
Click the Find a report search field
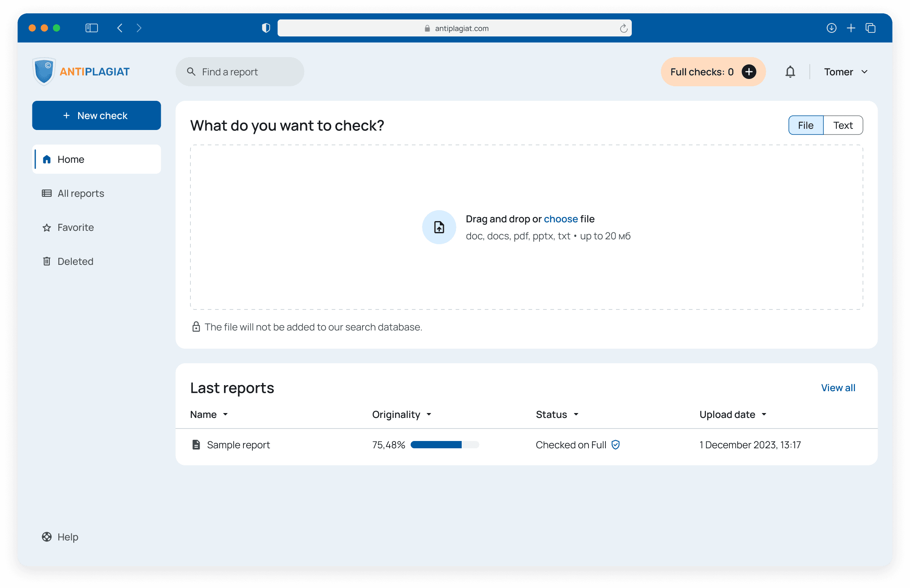[240, 72]
